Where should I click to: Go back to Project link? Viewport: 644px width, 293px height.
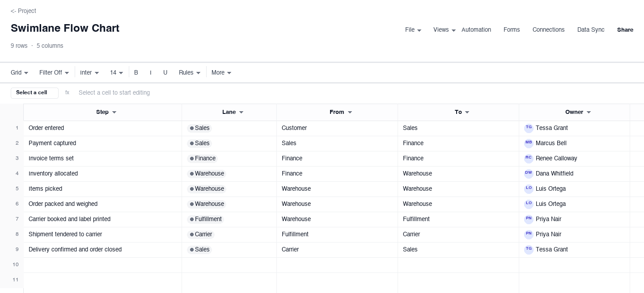23,11
